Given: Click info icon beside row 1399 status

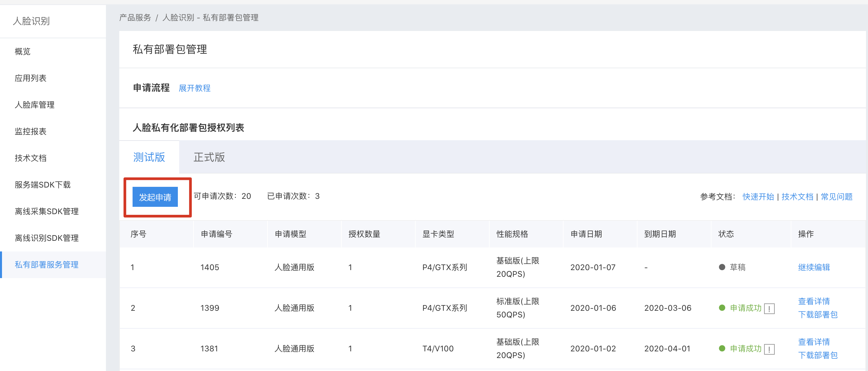Looking at the screenshot, I should coord(769,308).
